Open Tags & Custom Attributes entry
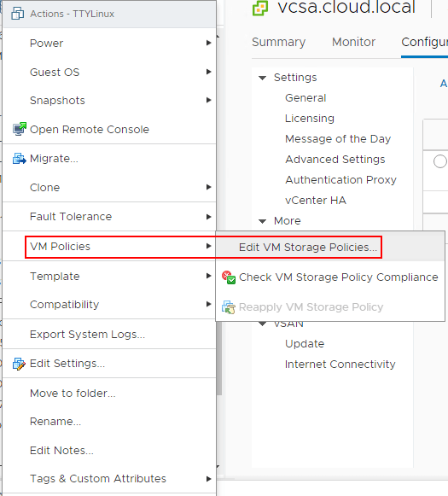This screenshot has width=448, height=496. click(109, 479)
